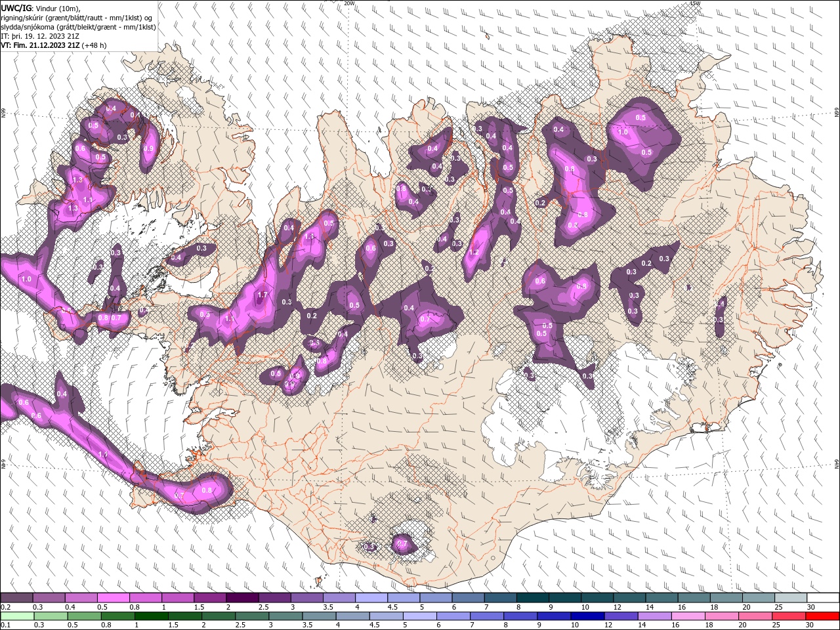Click the pale grey swatch between 25 and 30 in the top legend
Screen dimensions: 840x630
point(791,598)
